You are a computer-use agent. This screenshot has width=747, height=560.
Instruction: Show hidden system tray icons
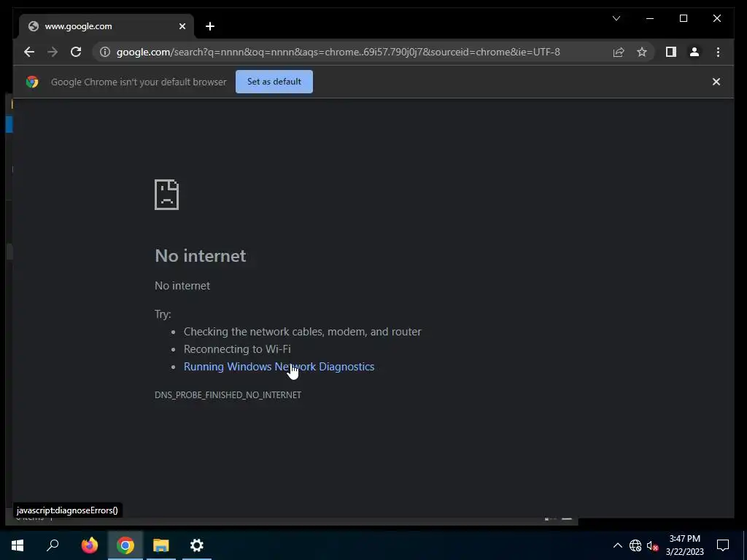point(617,545)
